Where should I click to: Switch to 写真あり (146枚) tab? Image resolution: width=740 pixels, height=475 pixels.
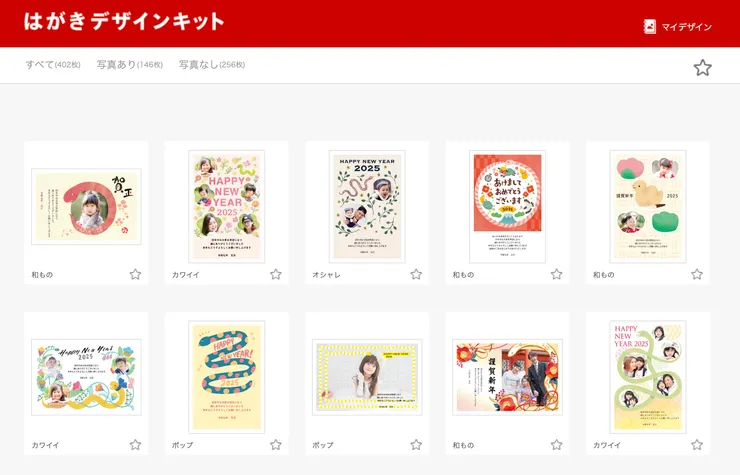130,65
